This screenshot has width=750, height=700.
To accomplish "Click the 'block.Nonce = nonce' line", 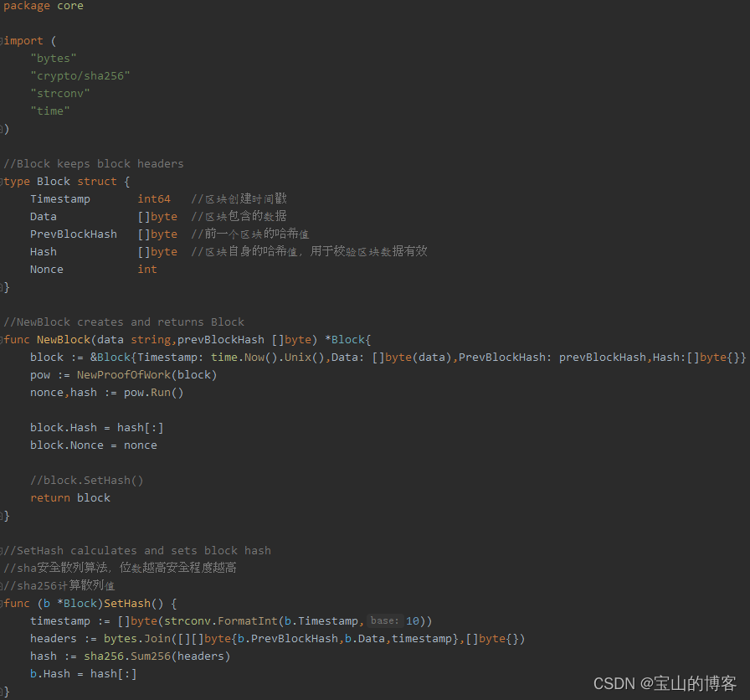I will point(94,445).
